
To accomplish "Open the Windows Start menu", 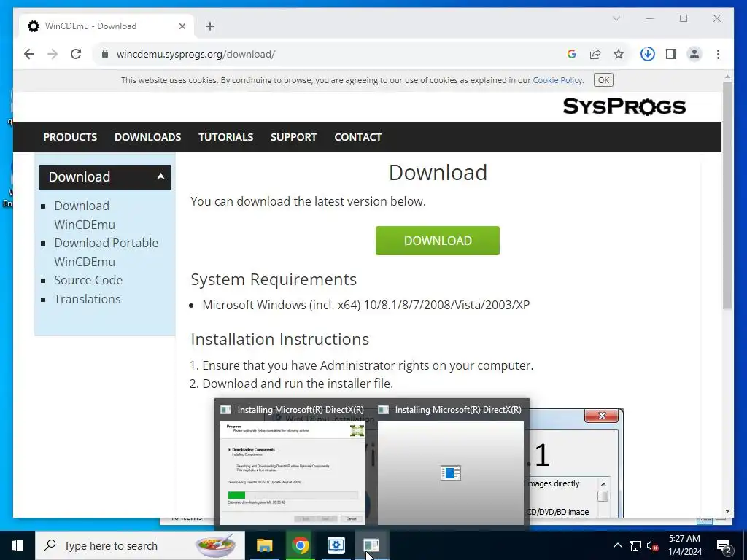I will 18,545.
